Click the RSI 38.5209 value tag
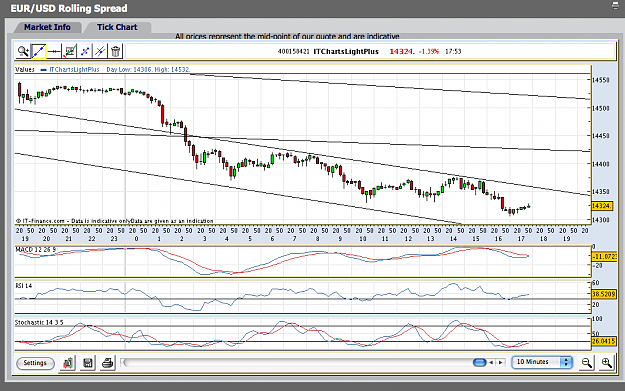Screen dimensions: 625x391 pyautogui.click(x=604, y=294)
